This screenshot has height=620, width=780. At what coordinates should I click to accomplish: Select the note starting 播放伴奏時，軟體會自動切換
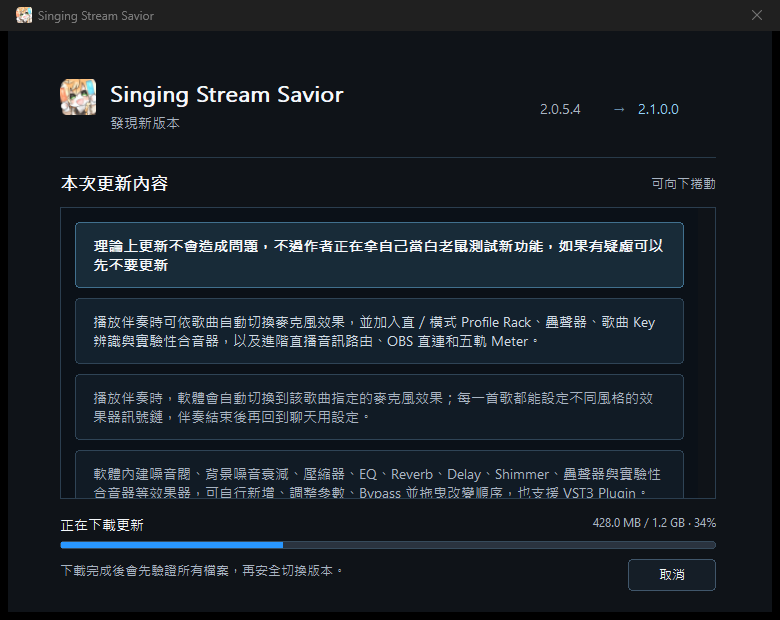click(379, 407)
